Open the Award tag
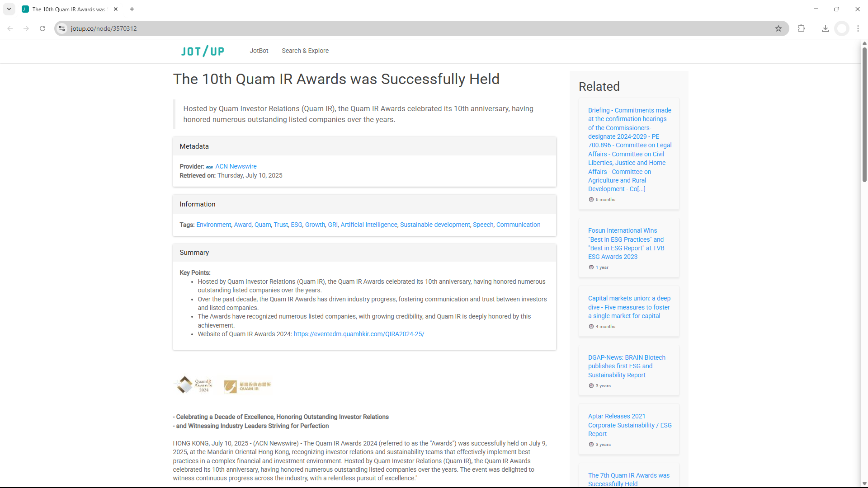 243,225
